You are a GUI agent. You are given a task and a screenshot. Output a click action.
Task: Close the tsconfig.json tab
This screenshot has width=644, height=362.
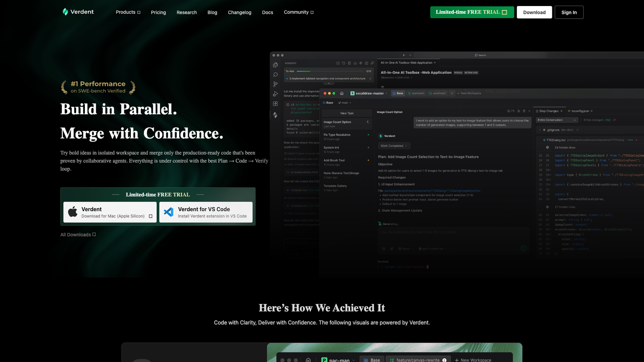pos(592,111)
